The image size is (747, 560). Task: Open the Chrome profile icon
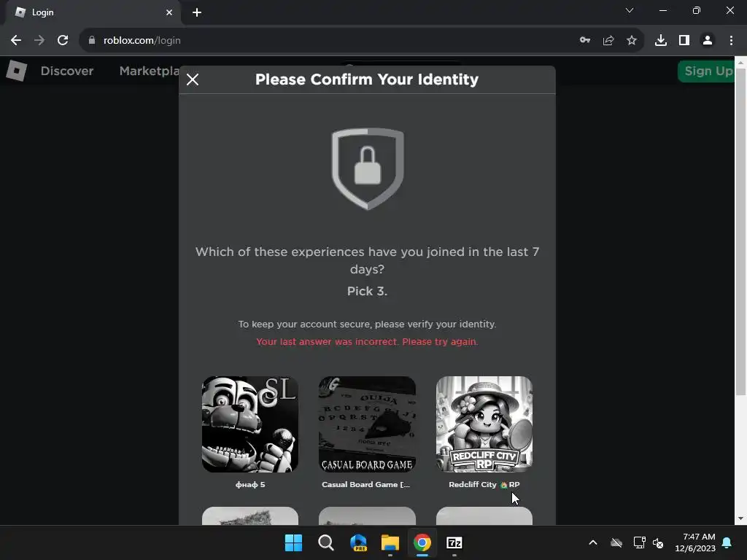708,41
